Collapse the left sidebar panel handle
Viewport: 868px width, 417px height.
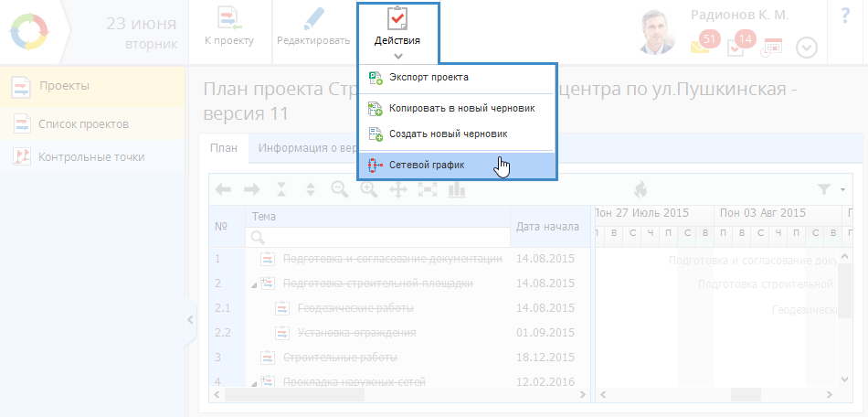point(190,319)
